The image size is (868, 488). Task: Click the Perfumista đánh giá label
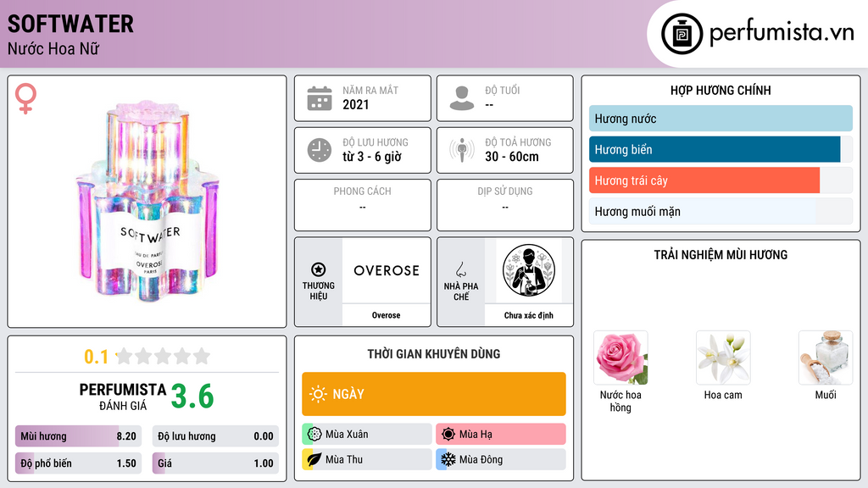(123, 397)
